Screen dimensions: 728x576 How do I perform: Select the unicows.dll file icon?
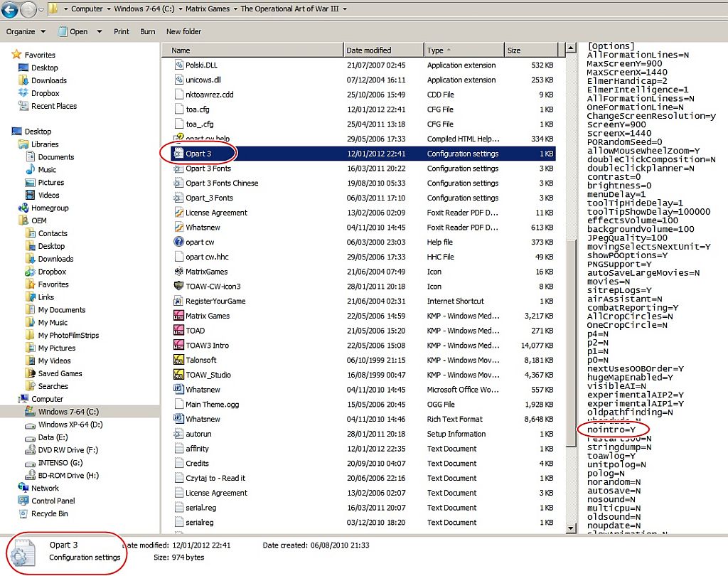pos(178,80)
